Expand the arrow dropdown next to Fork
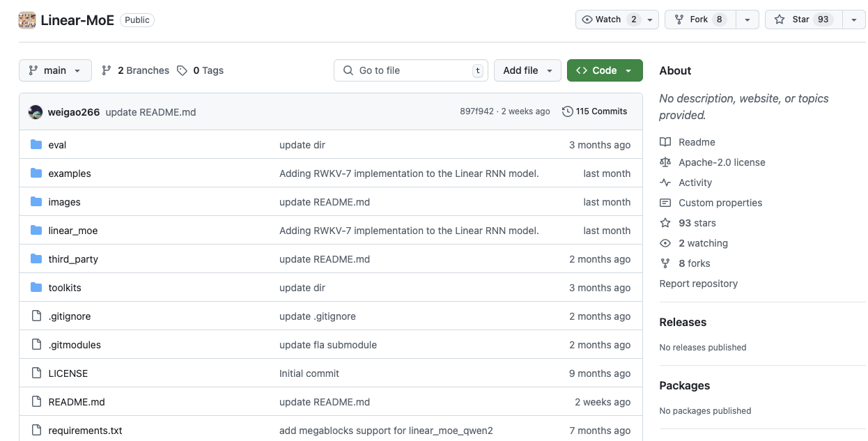 (747, 20)
